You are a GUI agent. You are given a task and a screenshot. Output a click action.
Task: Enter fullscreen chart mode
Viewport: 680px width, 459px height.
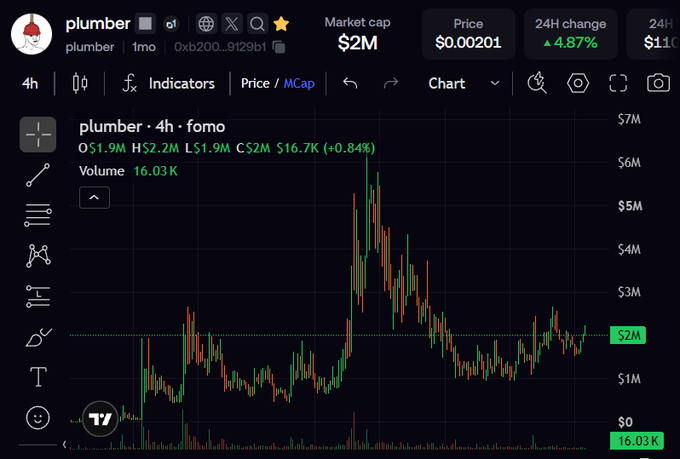tap(618, 83)
